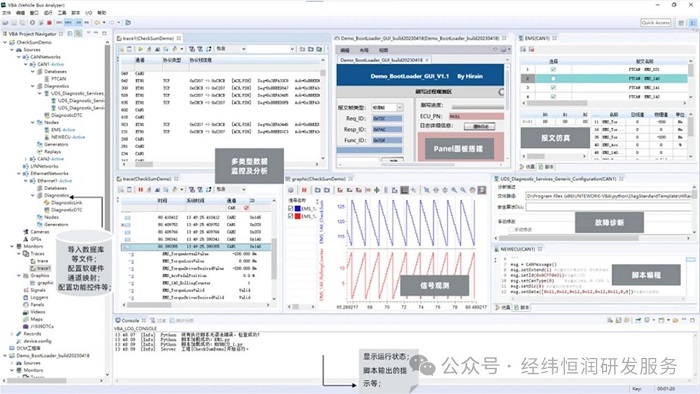Select the EMS-Active node in the navigator
This screenshot has height=394, width=700.
coord(63,130)
